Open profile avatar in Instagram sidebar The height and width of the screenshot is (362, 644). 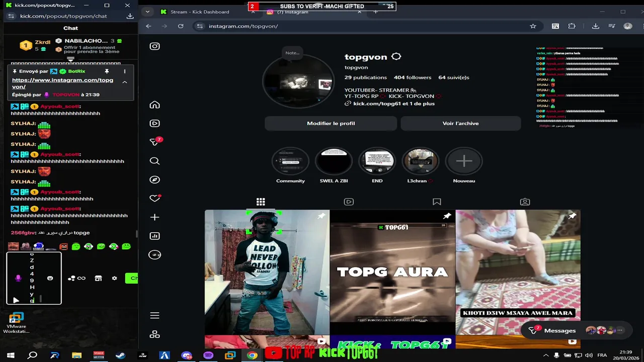pyautogui.click(x=155, y=254)
